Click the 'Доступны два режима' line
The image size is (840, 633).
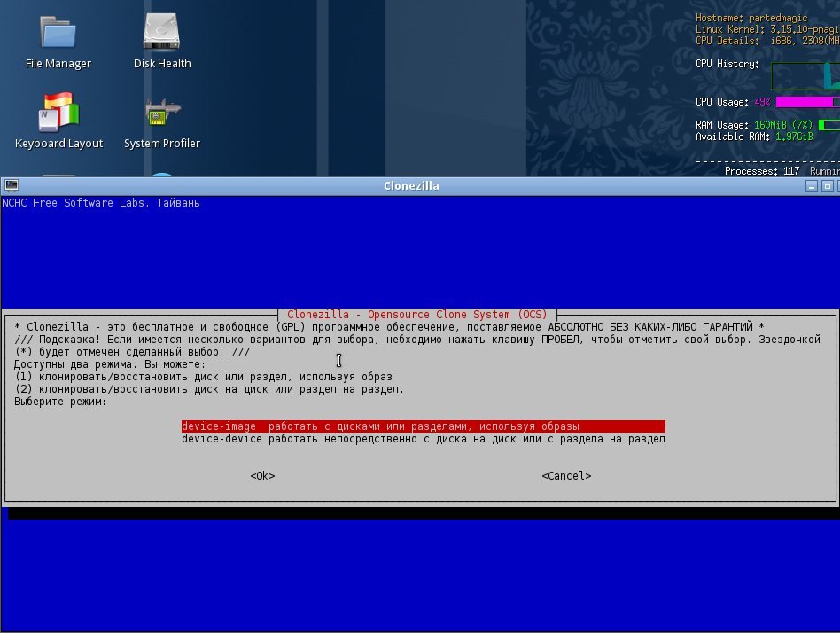[x=110, y=364]
